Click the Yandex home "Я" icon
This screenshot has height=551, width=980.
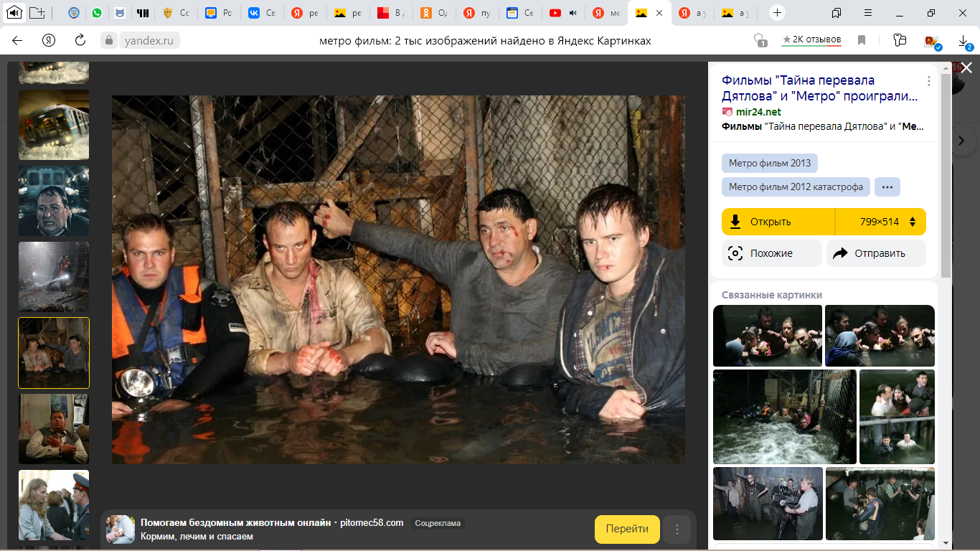click(49, 40)
